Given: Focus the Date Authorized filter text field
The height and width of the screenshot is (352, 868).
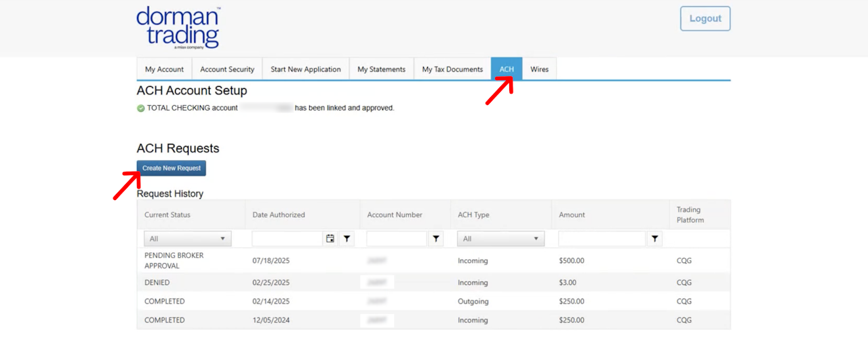Looking at the screenshot, I should coord(287,239).
